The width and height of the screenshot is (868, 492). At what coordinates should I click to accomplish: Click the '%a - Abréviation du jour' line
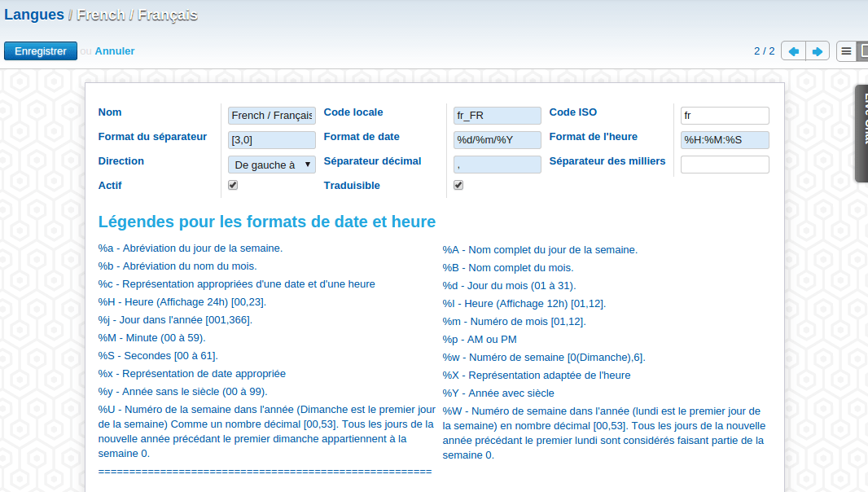(x=191, y=248)
